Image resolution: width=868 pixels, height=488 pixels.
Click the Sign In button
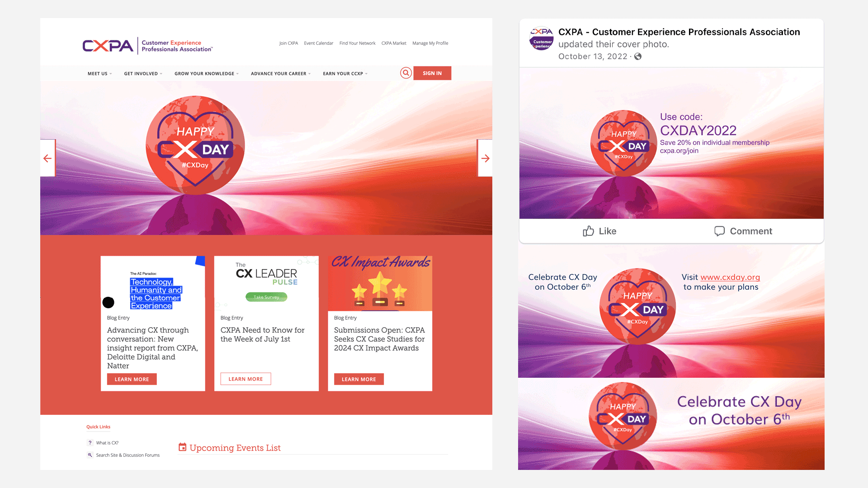pyautogui.click(x=432, y=73)
